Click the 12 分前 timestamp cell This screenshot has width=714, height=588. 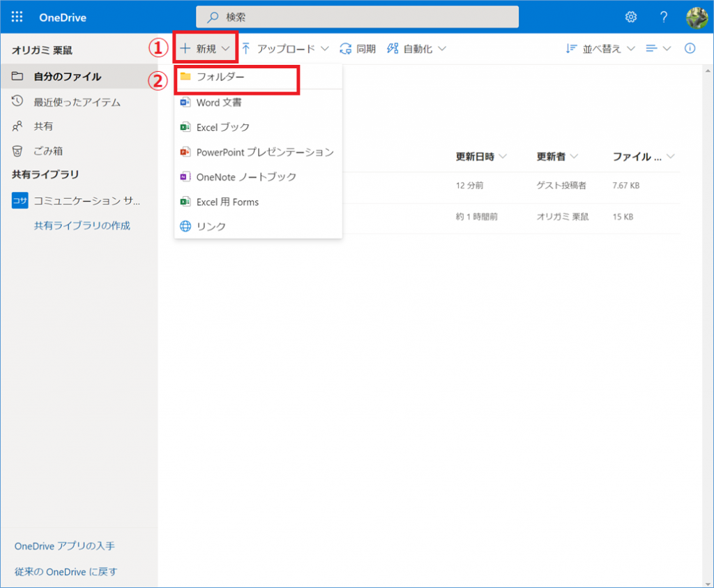click(x=469, y=186)
